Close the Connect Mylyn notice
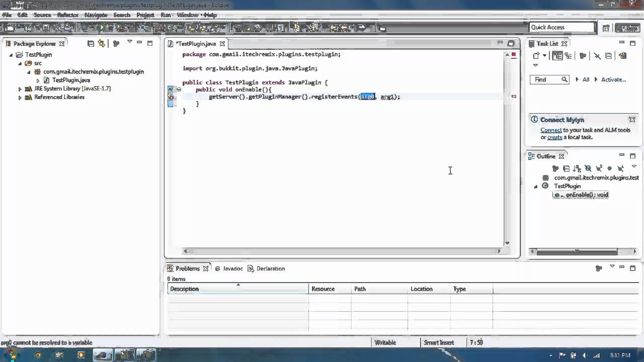644x362 pixels. tap(632, 120)
